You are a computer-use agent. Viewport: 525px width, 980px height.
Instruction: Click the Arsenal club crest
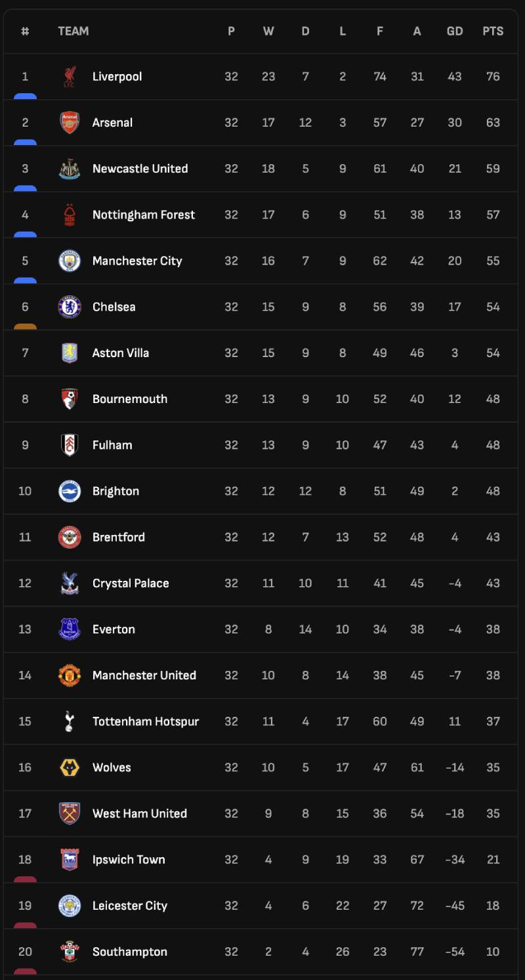(70, 123)
